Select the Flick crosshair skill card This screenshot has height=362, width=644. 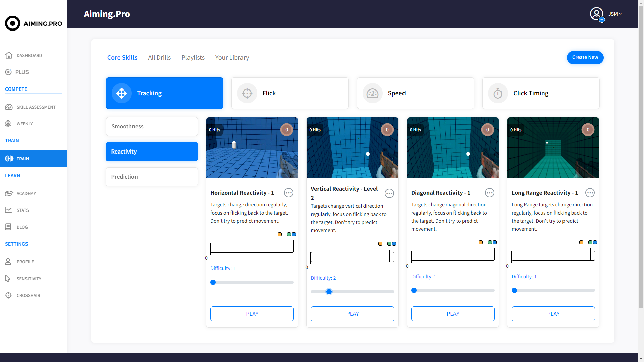(290, 93)
